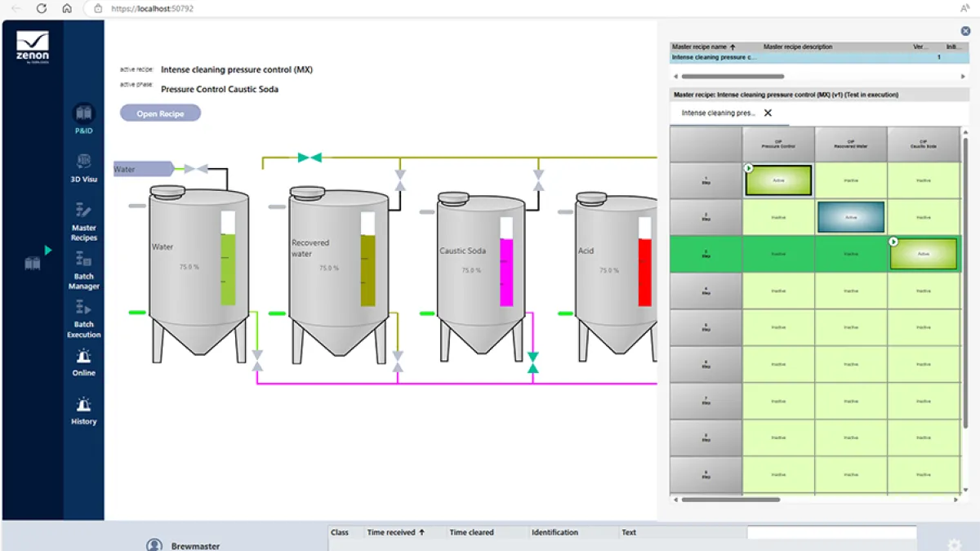Click the highlighted step 3 row header
This screenshot has height=551, width=980.
click(706, 254)
